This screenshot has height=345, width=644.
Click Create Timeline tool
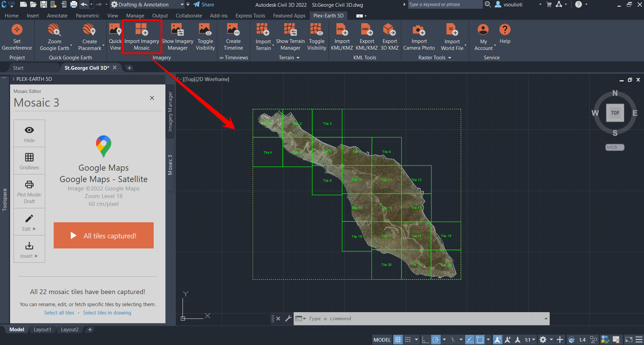click(x=233, y=37)
